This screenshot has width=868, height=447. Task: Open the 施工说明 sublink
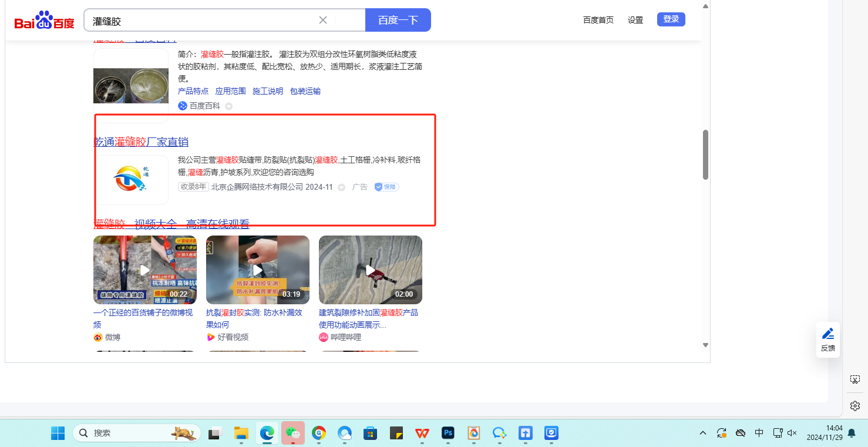268,91
